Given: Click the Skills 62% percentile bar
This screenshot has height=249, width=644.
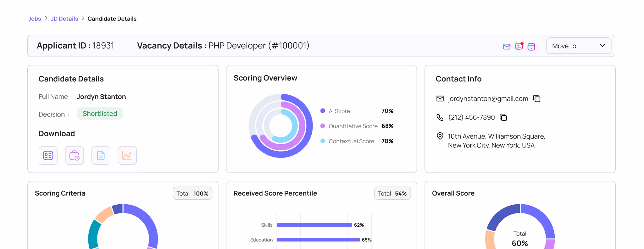Looking at the screenshot, I should coord(314,225).
